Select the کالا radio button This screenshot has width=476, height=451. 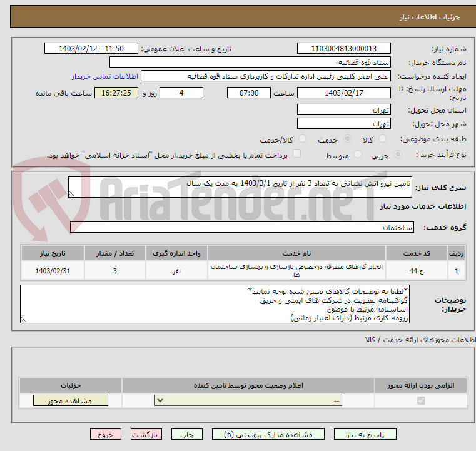[x=382, y=139]
